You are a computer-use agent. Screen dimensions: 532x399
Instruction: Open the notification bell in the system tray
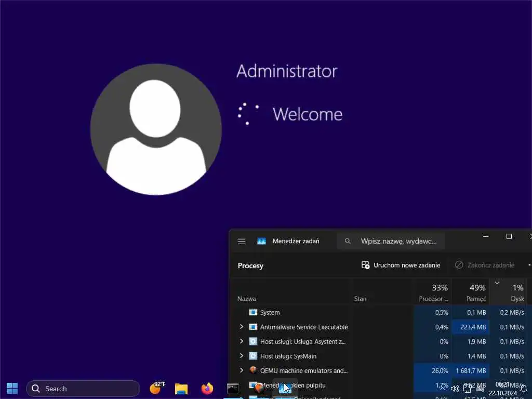pos(524,389)
